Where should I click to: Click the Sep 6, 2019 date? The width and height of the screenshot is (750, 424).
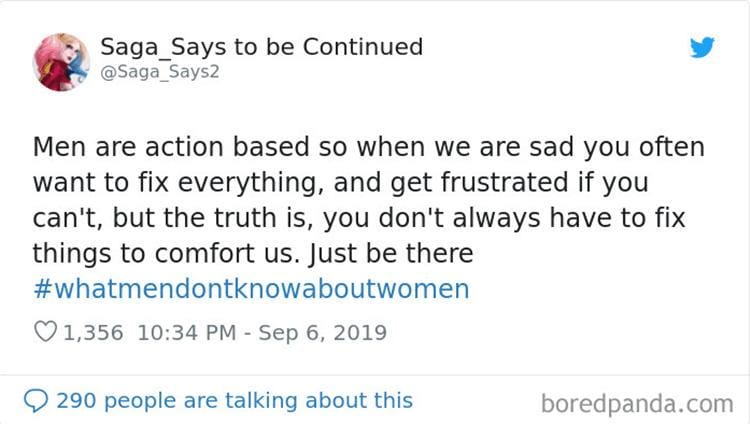pos(325,333)
